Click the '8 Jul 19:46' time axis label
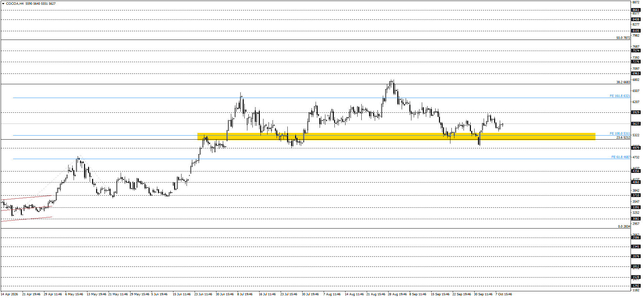The height and width of the screenshot is (298, 644). [245, 294]
